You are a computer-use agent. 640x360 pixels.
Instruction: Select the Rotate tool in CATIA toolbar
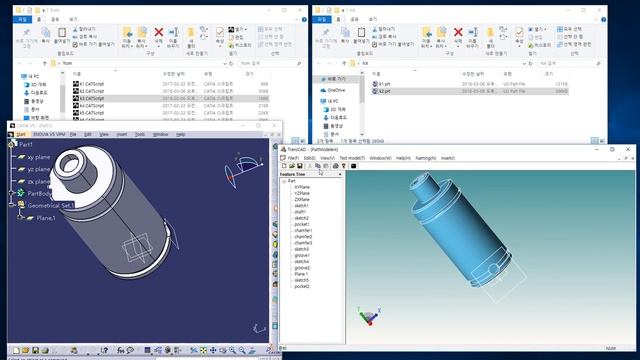coord(223,350)
